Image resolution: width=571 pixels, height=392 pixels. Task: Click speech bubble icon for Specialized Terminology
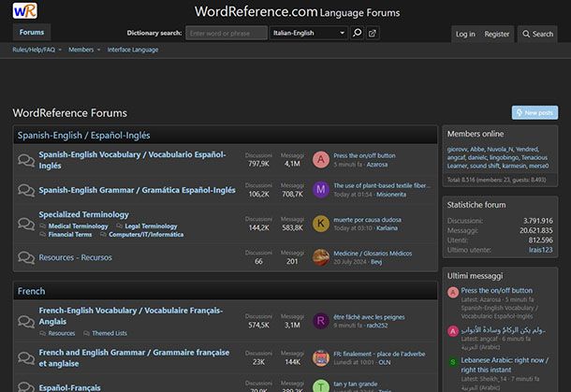click(26, 224)
